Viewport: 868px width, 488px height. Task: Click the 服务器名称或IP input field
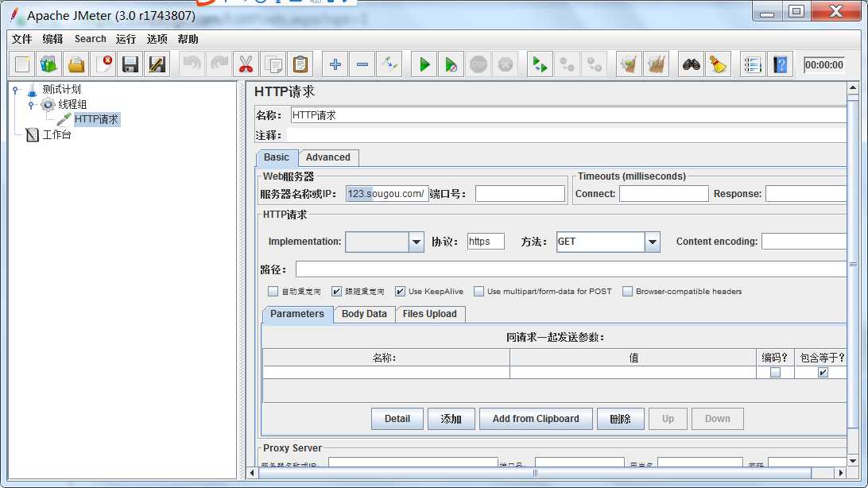pos(387,194)
